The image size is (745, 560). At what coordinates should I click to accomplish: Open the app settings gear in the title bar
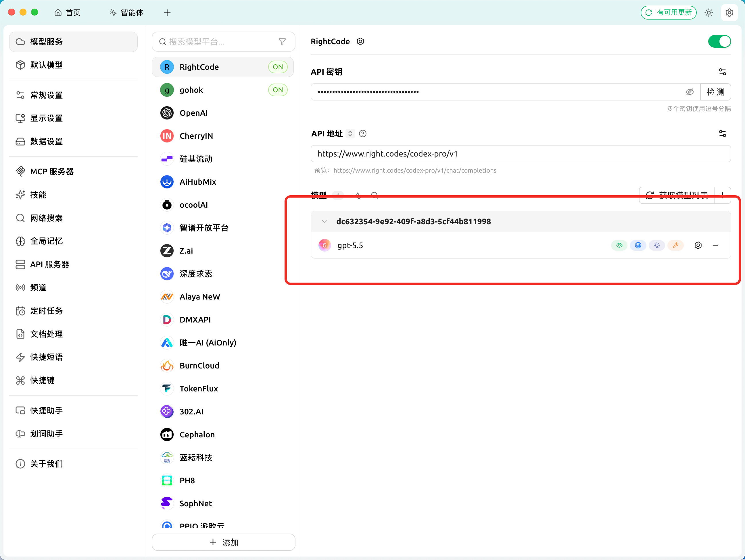tap(729, 13)
